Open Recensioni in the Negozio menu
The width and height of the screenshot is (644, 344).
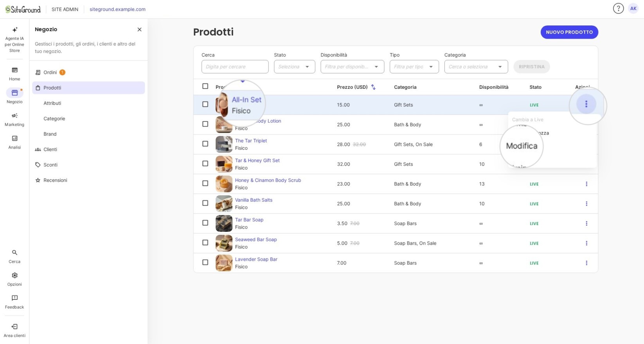coord(88,180)
